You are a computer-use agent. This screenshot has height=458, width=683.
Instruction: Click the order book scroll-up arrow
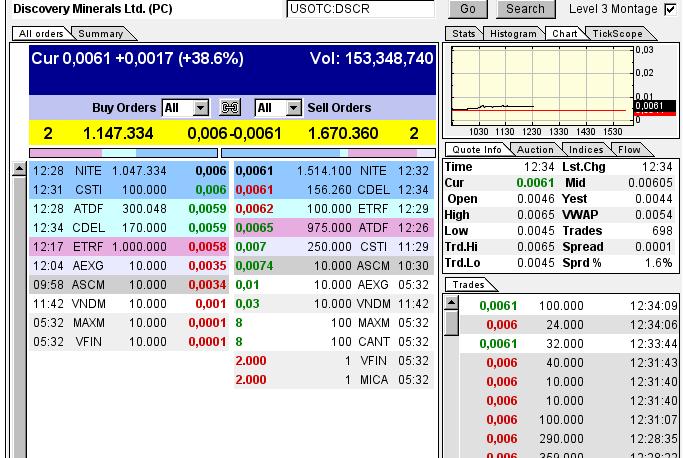coord(20,169)
